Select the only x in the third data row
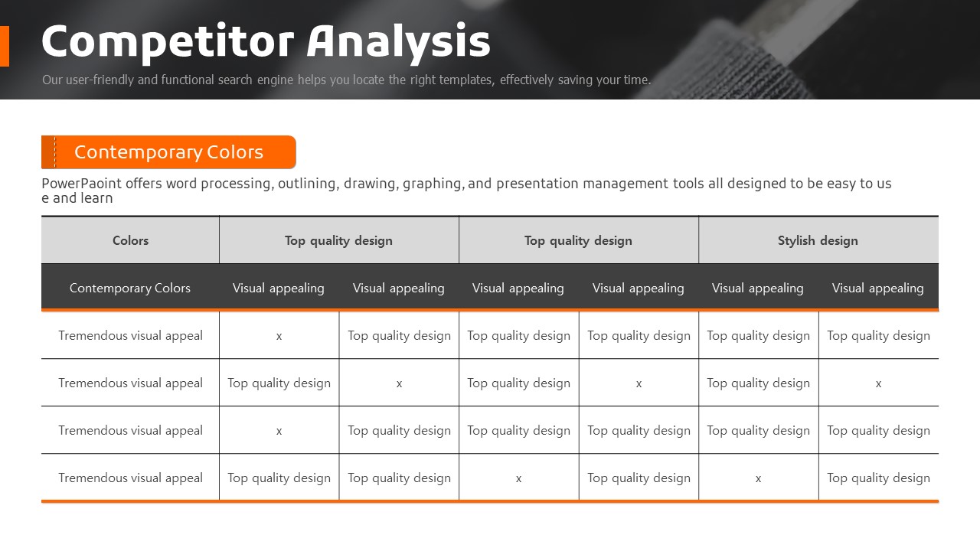This screenshot has width=980, height=551. click(279, 431)
